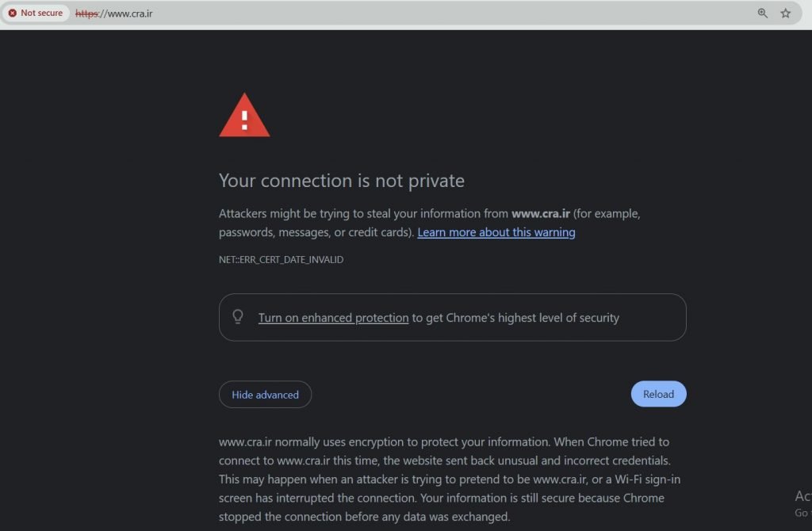The width and height of the screenshot is (812, 531).
Task: Click the red warning icon in Not secure chip
Action: point(13,13)
